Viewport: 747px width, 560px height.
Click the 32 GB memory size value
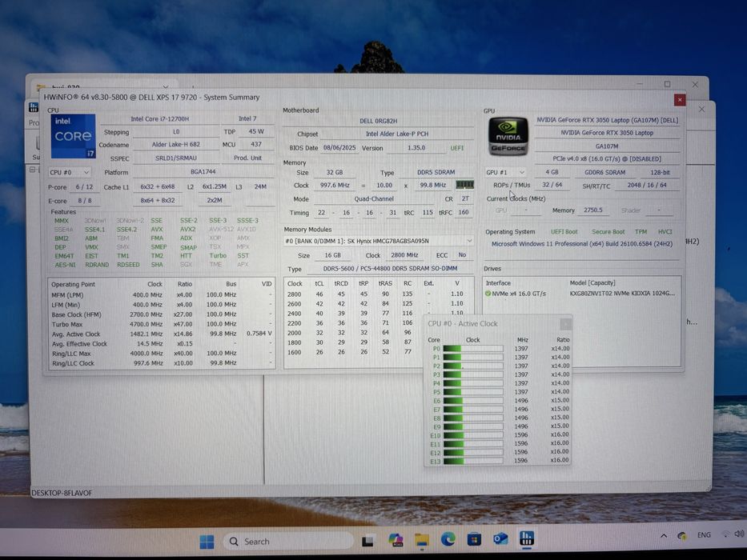pyautogui.click(x=335, y=172)
